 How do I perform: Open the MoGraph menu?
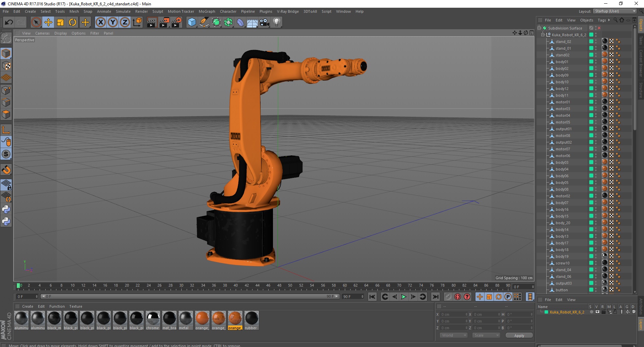(207, 11)
